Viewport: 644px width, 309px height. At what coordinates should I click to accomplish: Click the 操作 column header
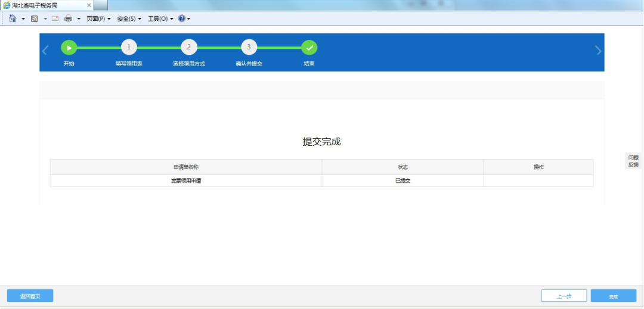pyautogui.click(x=538, y=167)
